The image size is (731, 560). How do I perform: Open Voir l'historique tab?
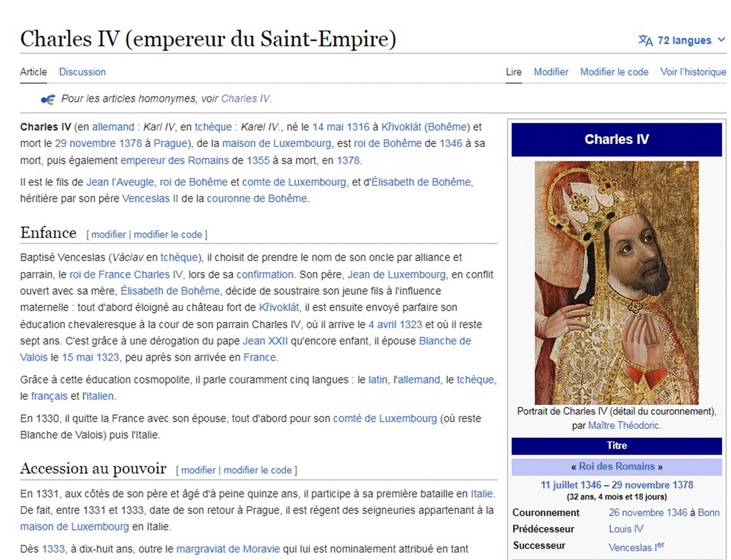(693, 72)
